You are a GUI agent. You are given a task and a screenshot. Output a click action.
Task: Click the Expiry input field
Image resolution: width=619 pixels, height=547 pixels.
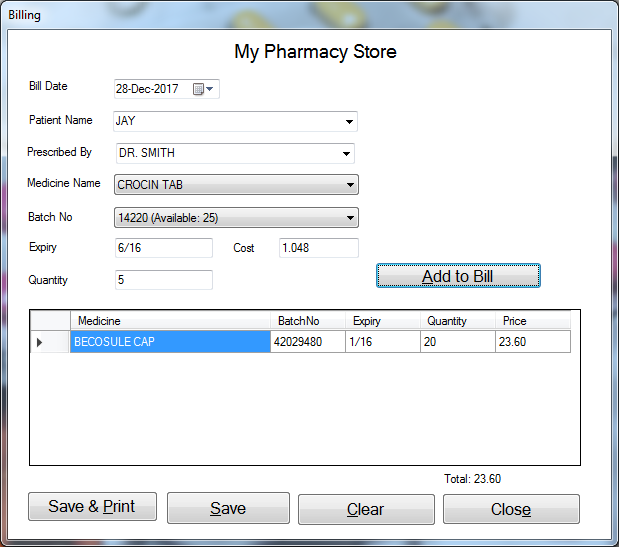click(x=163, y=248)
